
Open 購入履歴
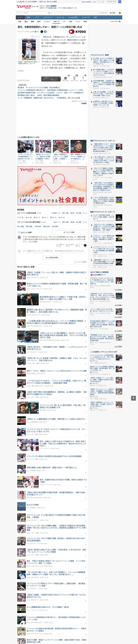[x=112, y=13]
